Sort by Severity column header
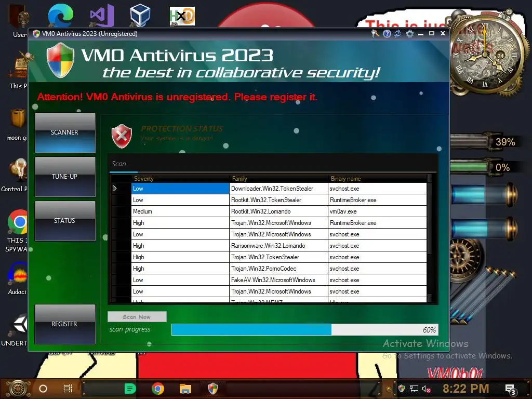The width and height of the screenshot is (532, 399). point(180,179)
